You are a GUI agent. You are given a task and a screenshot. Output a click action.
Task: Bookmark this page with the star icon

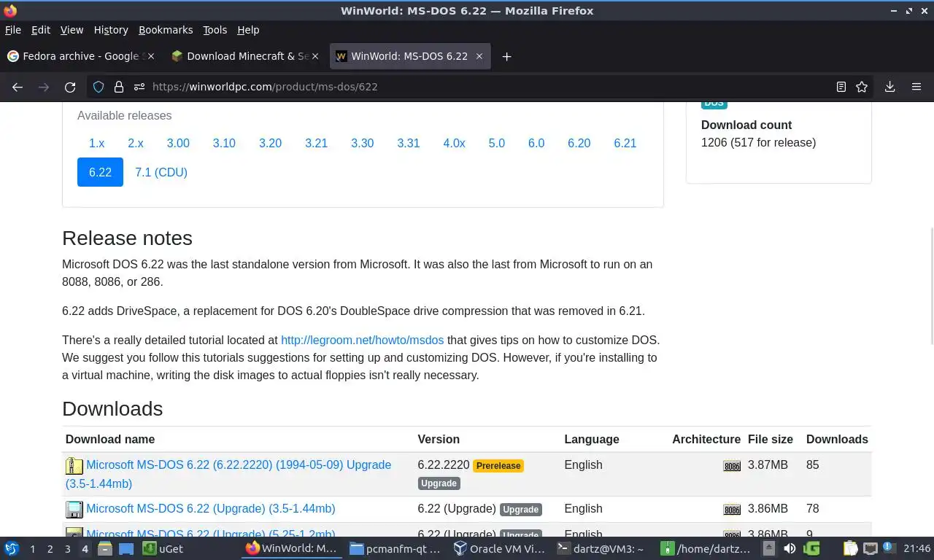[862, 87]
